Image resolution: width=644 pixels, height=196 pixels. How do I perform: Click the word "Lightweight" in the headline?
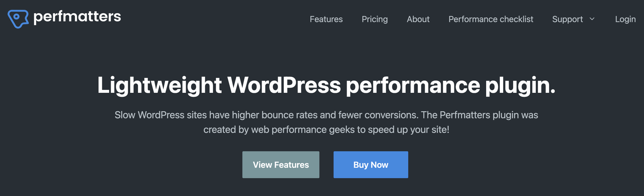(x=159, y=86)
